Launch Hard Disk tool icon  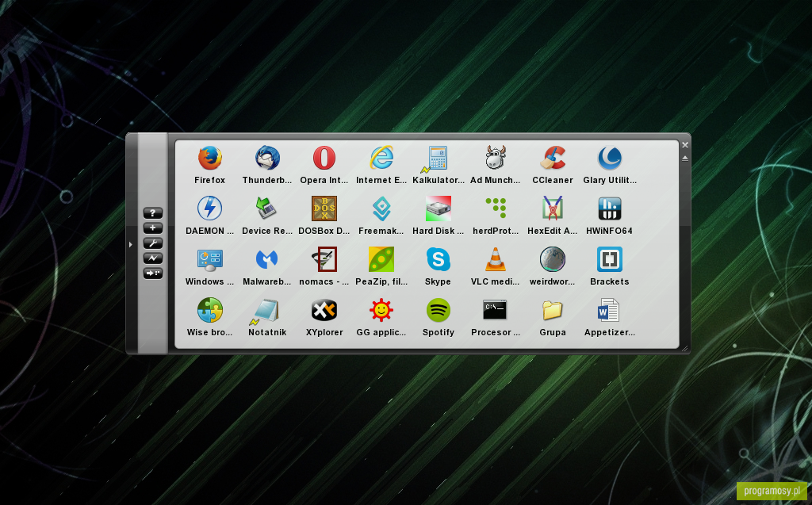[438, 209]
